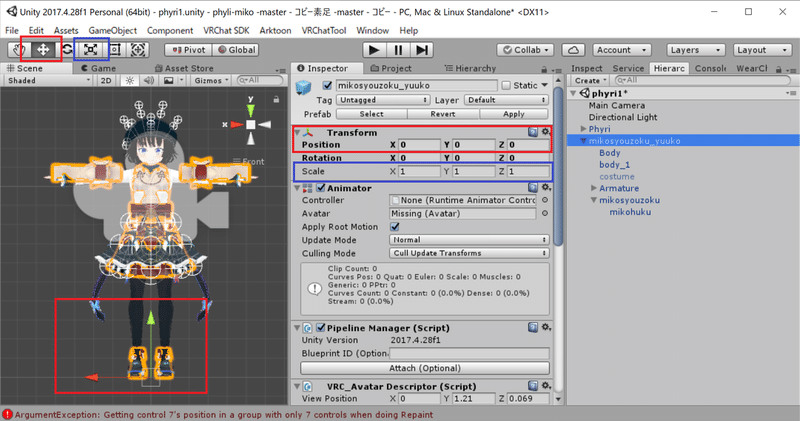Screen dimensions: 800x421
Task: Toggle scene effects image icon
Action: point(168,80)
